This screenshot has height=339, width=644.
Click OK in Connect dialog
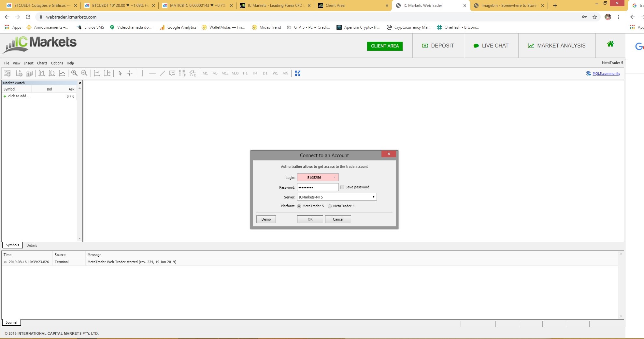coord(310,219)
